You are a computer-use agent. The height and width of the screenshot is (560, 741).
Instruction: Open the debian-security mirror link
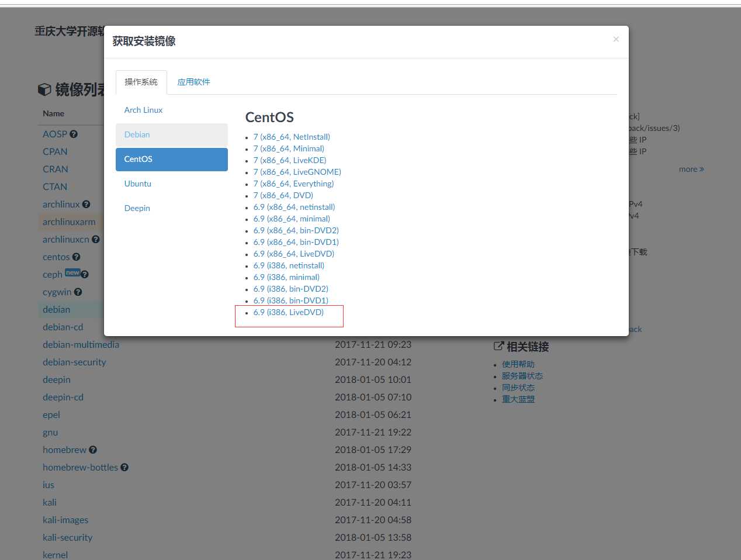(74, 362)
